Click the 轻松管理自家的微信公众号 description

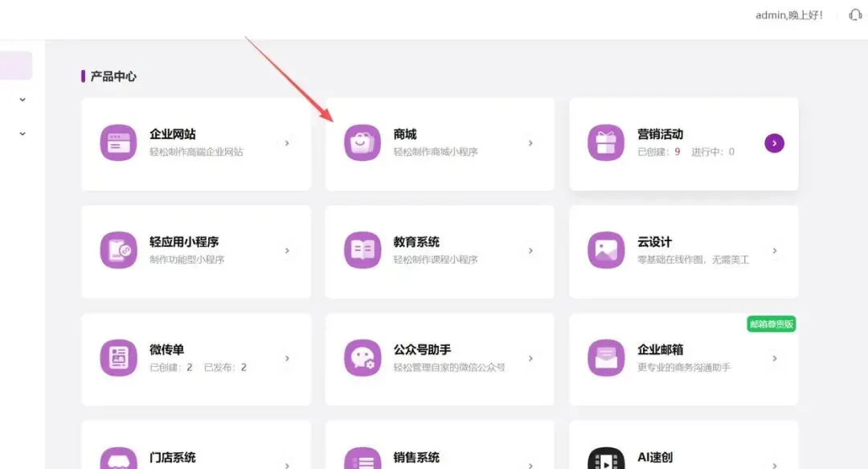tap(449, 367)
